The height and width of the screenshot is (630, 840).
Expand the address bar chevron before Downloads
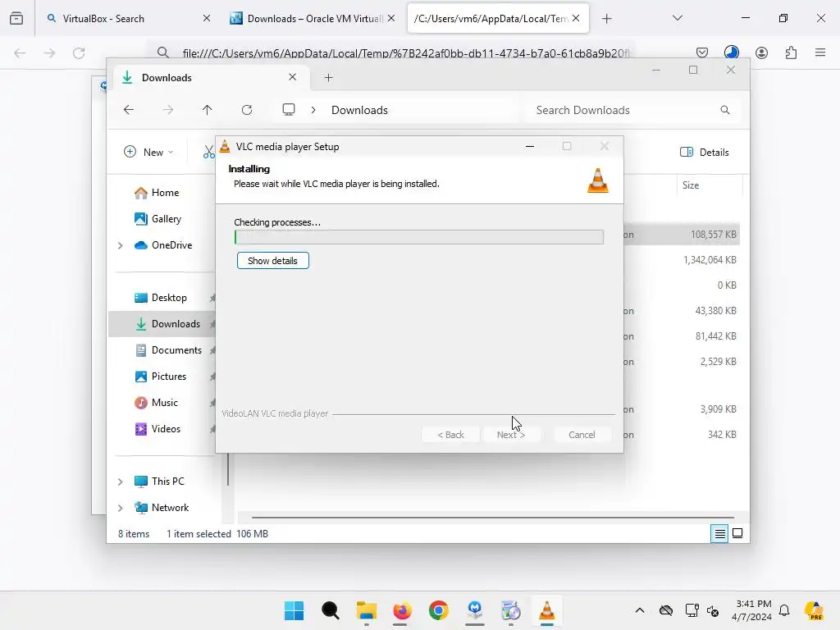coord(313,110)
